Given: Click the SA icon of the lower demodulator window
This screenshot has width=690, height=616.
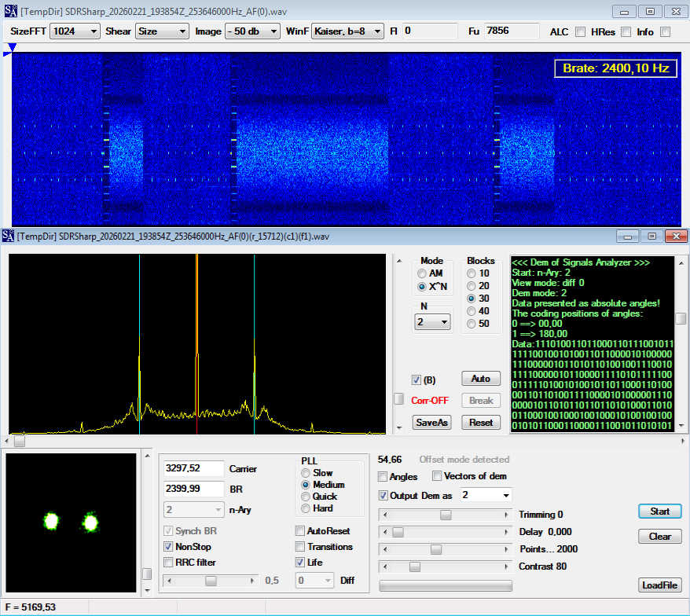Looking at the screenshot, I should click(9, 236).
